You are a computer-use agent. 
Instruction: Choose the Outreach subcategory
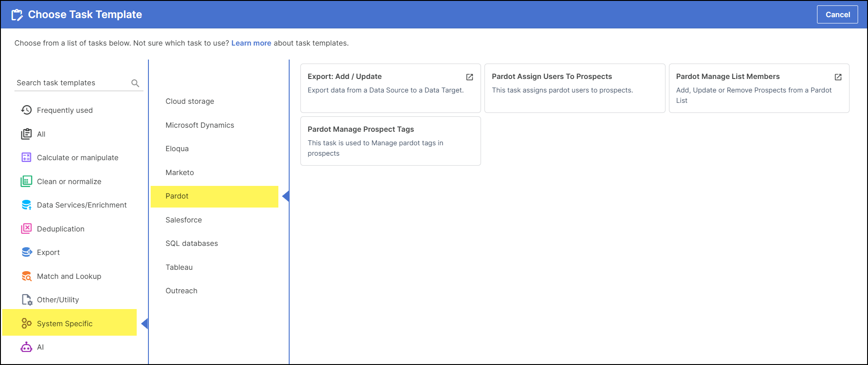point(181,291)
